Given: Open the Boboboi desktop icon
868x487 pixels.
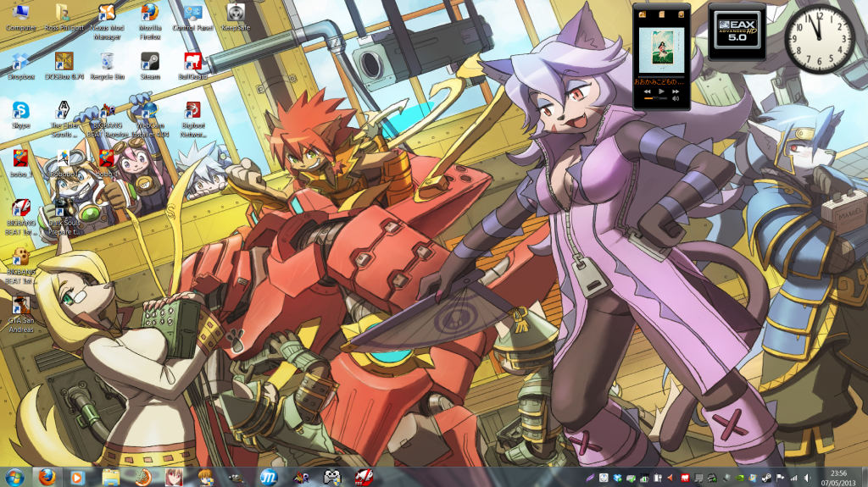Looking at the screenshot, I should click(x=64, y=163).
